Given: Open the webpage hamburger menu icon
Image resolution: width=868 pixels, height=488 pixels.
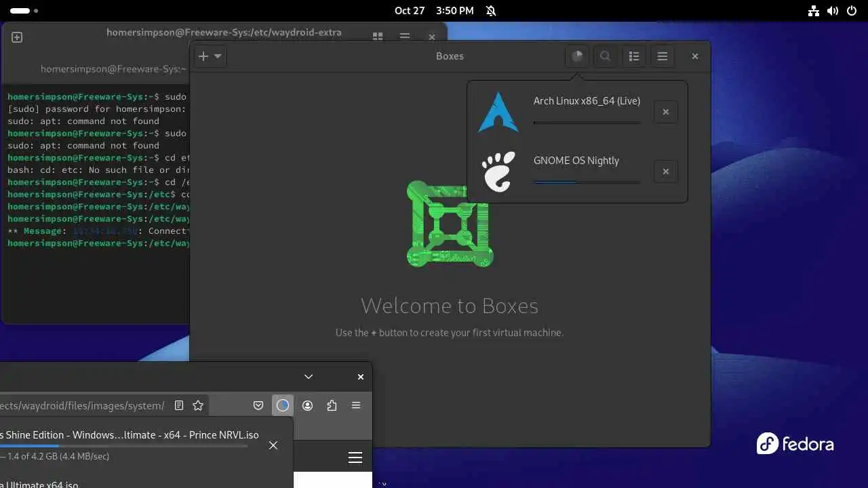Looking at the screenshot, I should pos(355,457).
